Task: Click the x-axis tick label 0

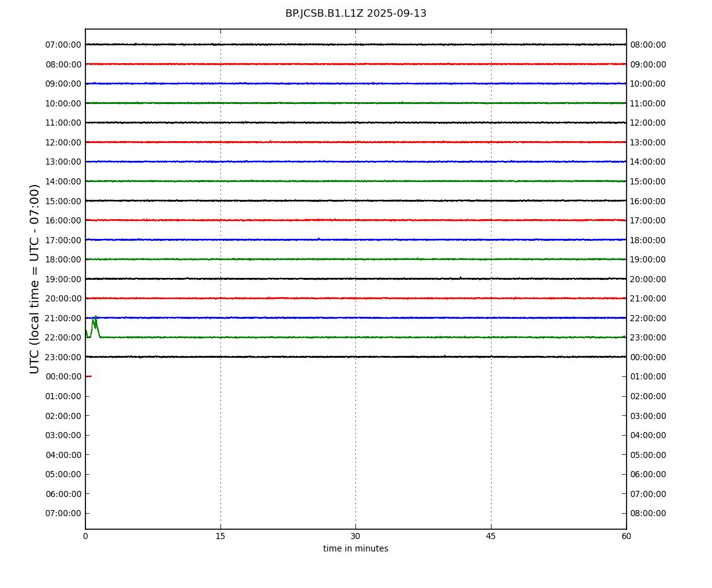Action: pos(85,536)
